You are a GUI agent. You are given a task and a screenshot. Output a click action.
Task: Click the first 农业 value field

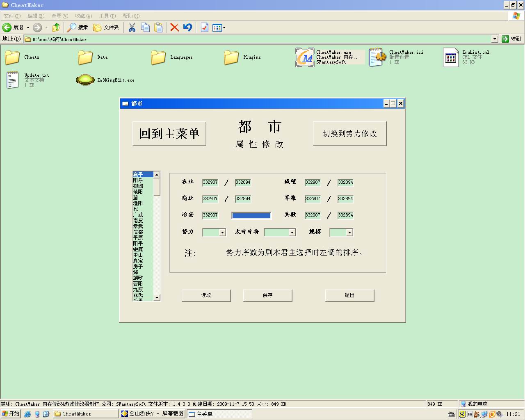click(x=210, y=183)
